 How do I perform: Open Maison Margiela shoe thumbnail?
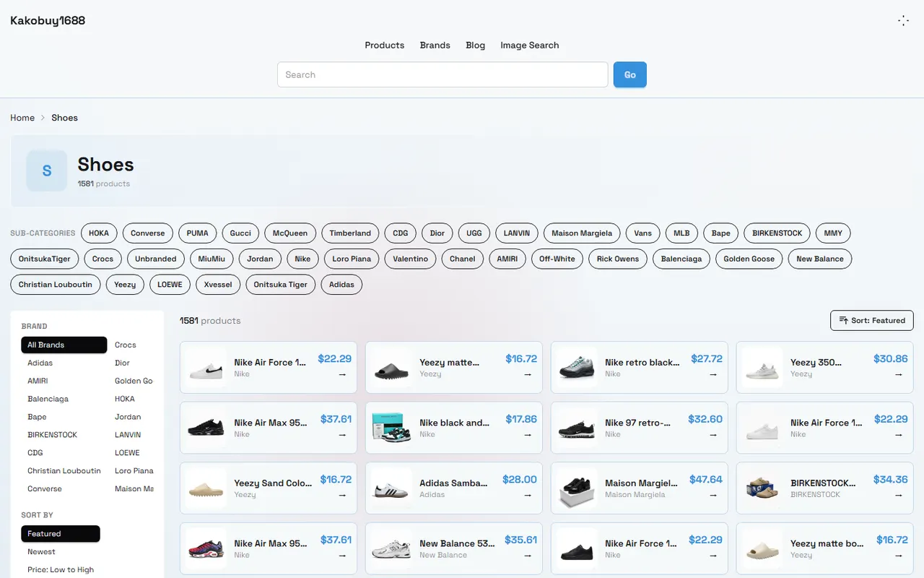coord(577,488)
